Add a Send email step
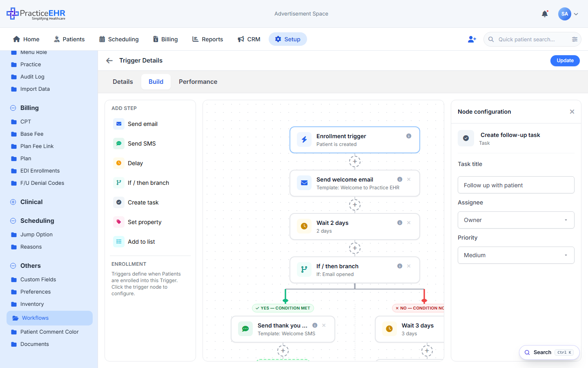Screen dimensions: 588x368 coord(150,124)
